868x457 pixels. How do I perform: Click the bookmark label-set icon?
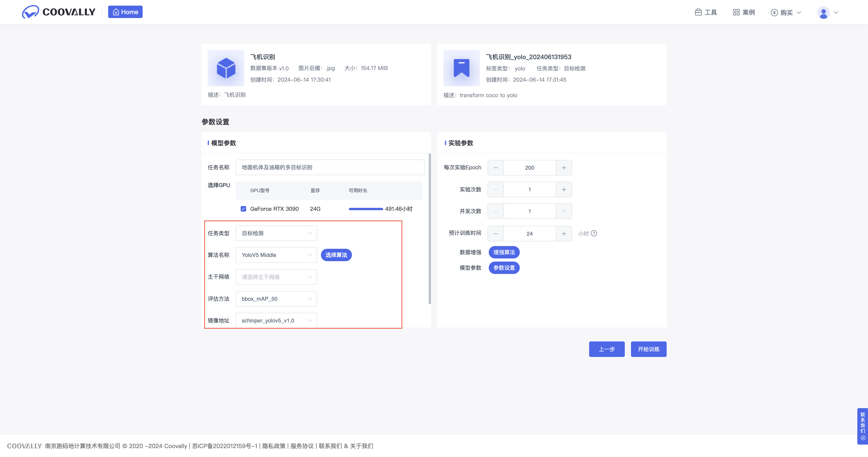461,68
